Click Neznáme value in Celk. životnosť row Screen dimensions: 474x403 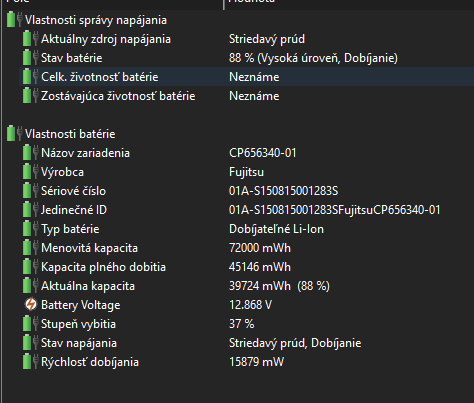254,77
